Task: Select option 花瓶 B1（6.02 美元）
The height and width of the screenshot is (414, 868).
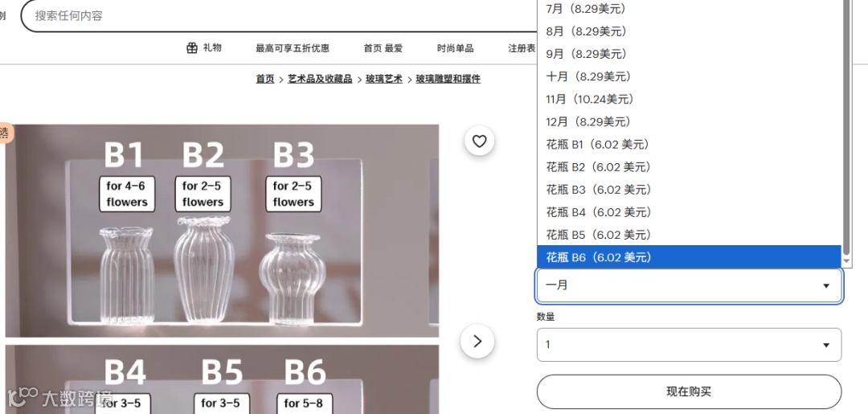Action: 690,145
